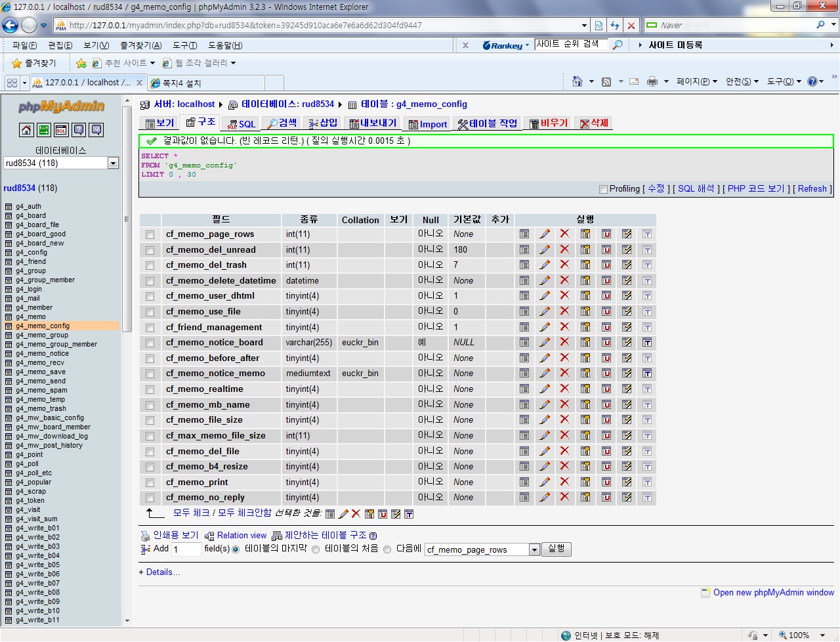The image size is (840, 642).
Task: Set primary key on cf_memo_page_rows
Action: 585,234
